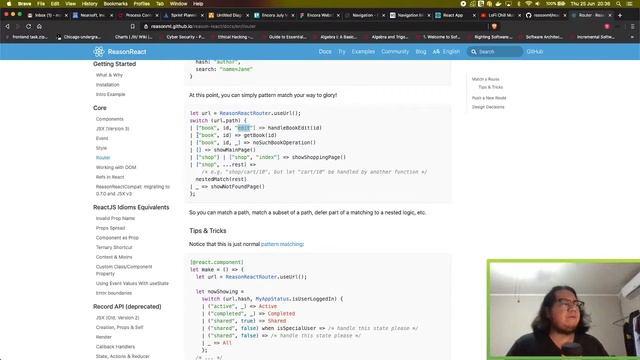Image resolution: width=640 pixels, height=360 pixels.
Task: Jump to 'Push a New Route' in outline
Action: (489, 98)
